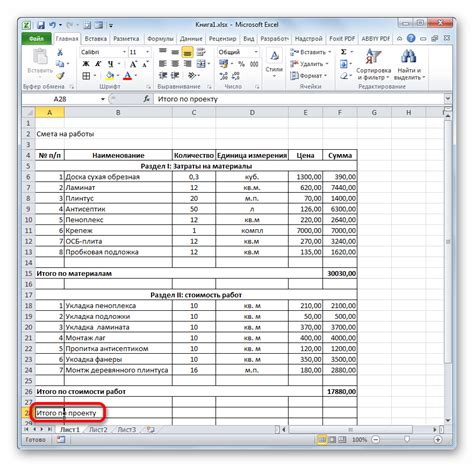Click the zoom out minus button

(376, 440)
